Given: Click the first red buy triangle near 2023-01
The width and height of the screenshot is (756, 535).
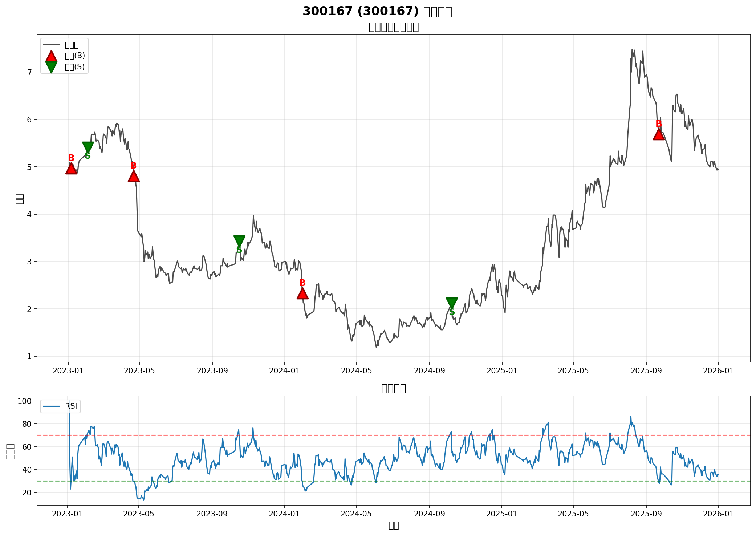Looking at the screenshot, I should (x=71, y=169).
